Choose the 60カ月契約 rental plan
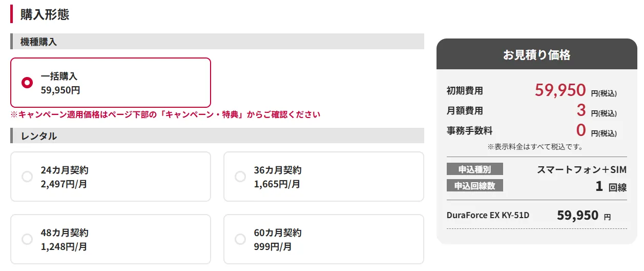Image resolution: width=644 pixels, height=271 pixels. 240,239
